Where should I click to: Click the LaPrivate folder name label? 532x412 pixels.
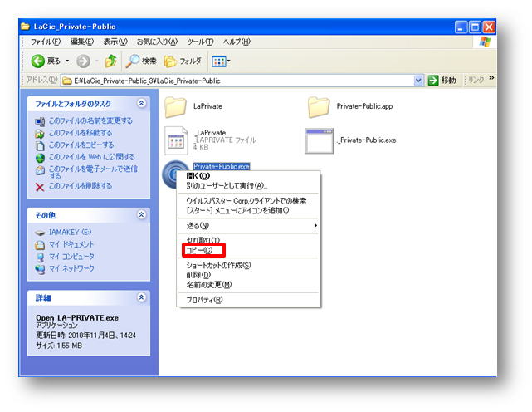pos(207,106)
